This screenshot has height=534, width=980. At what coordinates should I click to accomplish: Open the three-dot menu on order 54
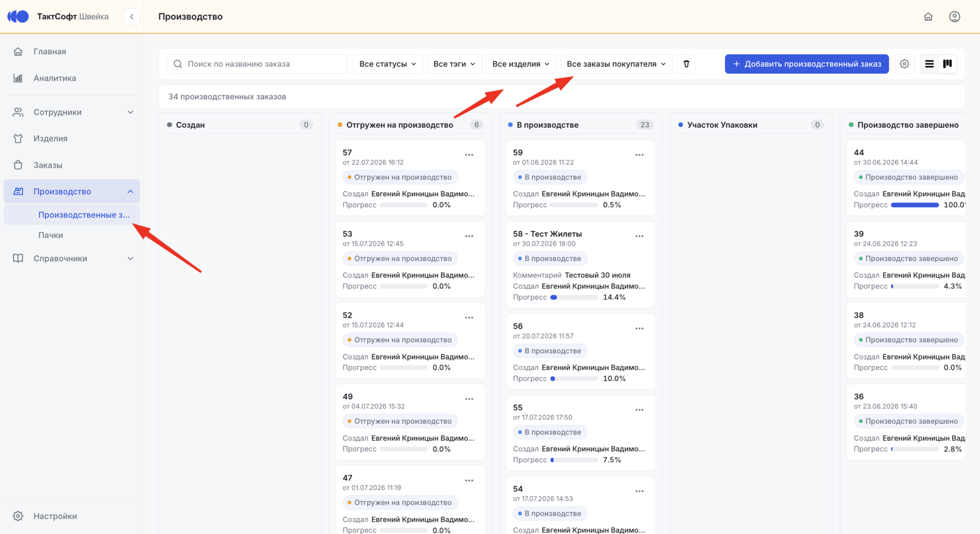[x=639, y=491]
